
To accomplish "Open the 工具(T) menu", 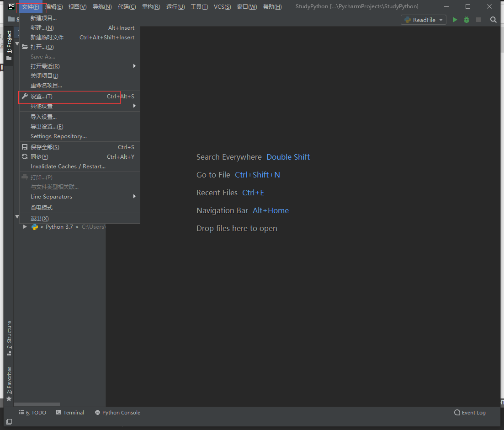I will tap(199, 7).
